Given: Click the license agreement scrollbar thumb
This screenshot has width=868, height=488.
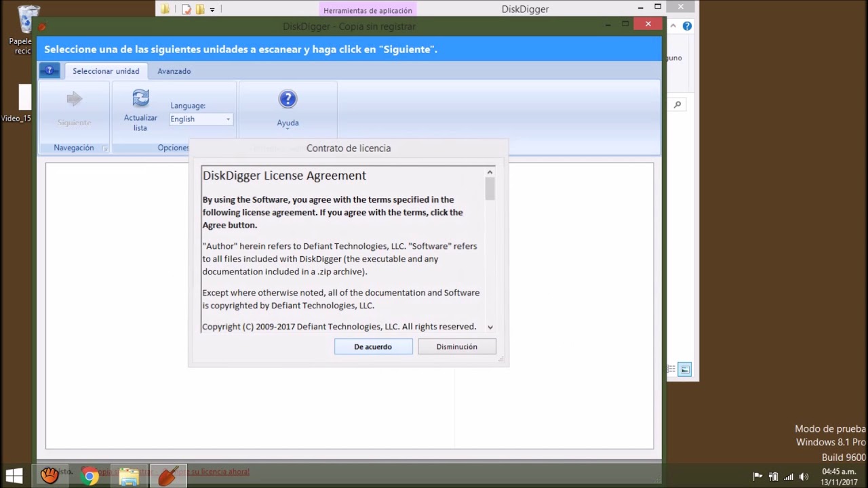Looking at the screenshot, I should tap(490, 189).
